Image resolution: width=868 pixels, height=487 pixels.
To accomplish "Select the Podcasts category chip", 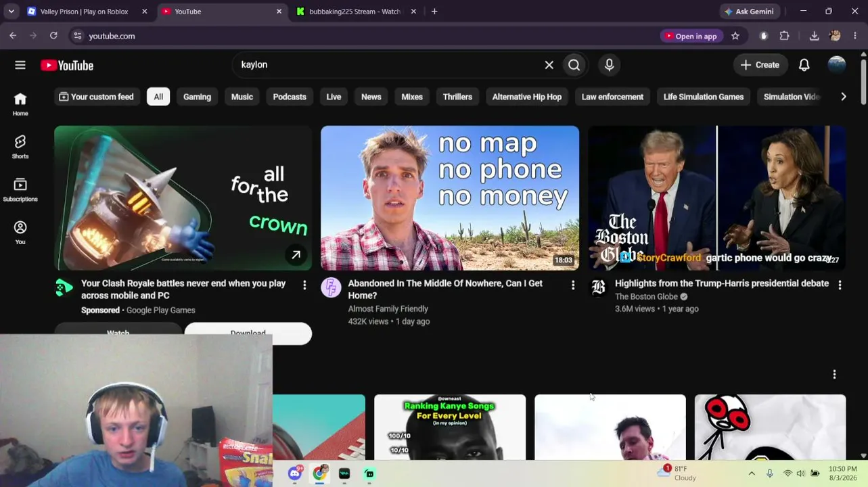I will click(x=290, y=97).
